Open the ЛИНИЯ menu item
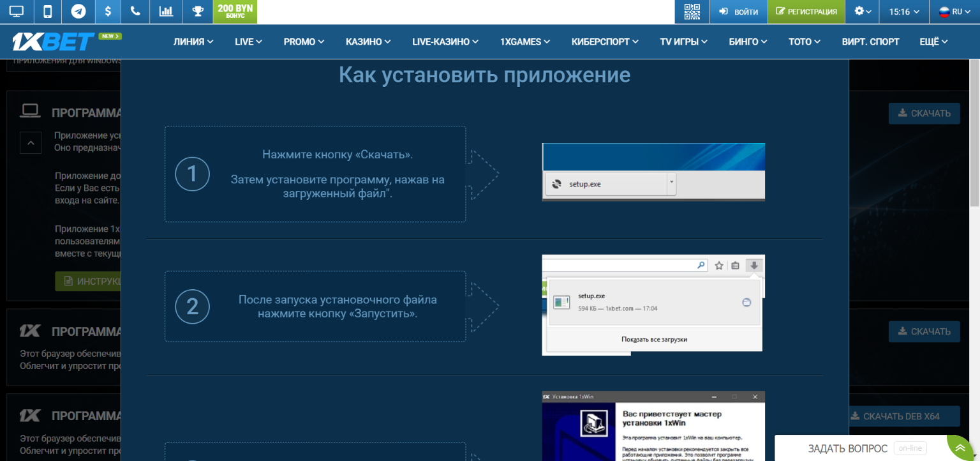 (189, 41)
